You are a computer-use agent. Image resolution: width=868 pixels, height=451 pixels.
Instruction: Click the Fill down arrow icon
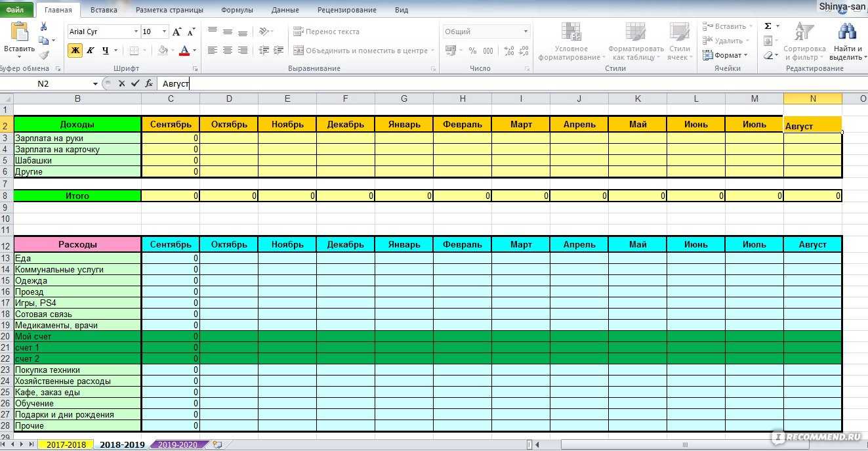[768, 41]
